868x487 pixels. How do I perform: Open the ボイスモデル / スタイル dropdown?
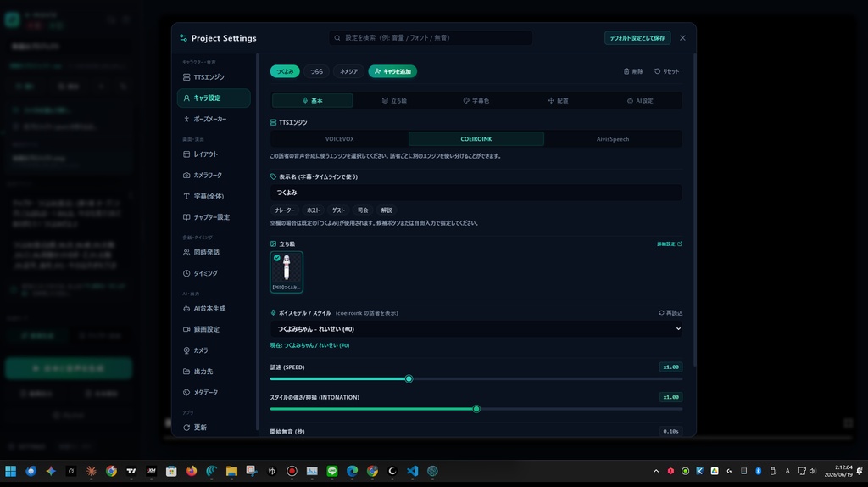point(476,329)
